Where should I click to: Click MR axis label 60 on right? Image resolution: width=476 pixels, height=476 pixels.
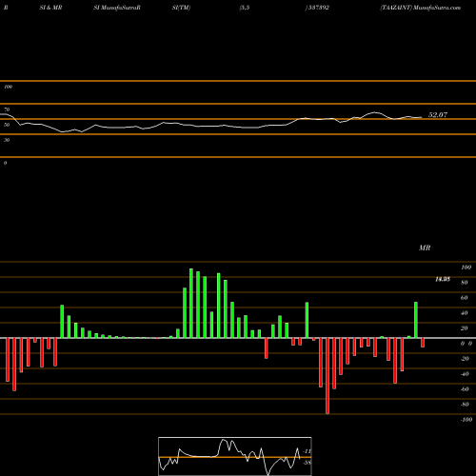click(465, 298)
